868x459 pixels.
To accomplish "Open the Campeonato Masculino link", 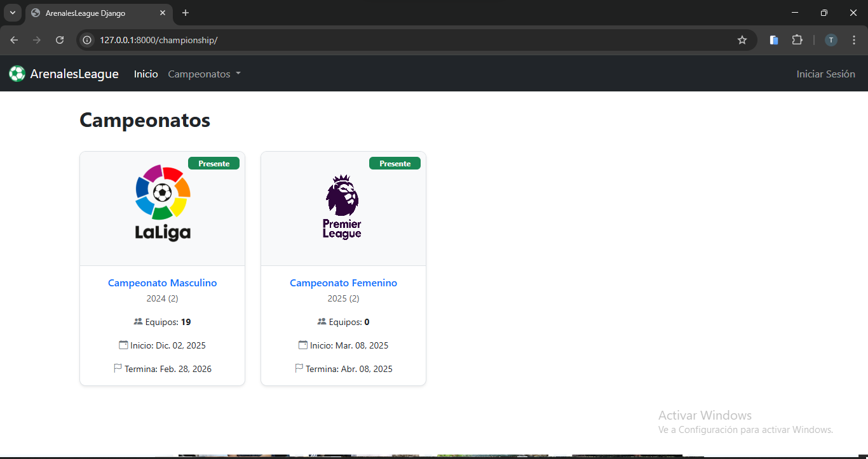I will [162, 283].
